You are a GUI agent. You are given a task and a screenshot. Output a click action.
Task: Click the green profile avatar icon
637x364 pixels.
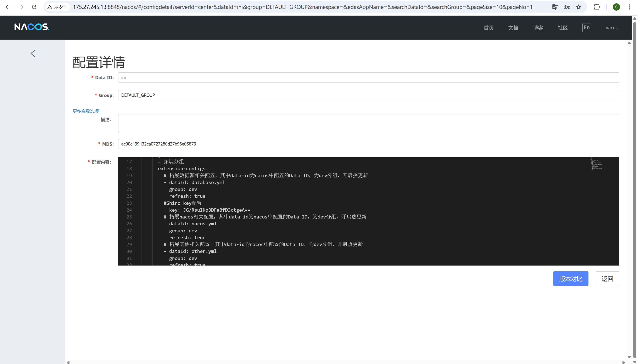(616, 7)
